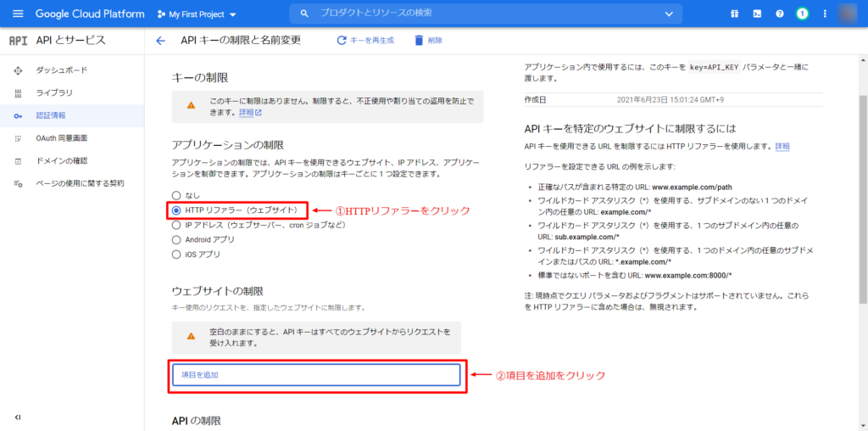Click キーを再生成 button
This screenshot has height=431, width=868.
(x=365, y=41)
